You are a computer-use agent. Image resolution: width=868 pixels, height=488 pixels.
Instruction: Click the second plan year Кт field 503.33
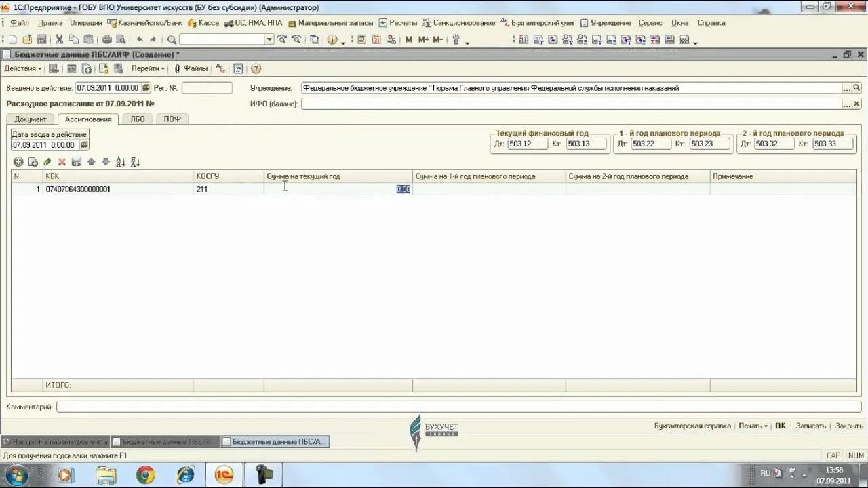pos(833,144)
